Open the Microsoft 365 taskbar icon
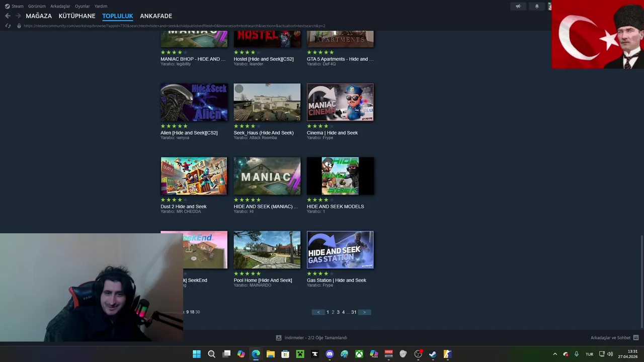The width and height of the screenshot is (644, 362). (374, 354)
